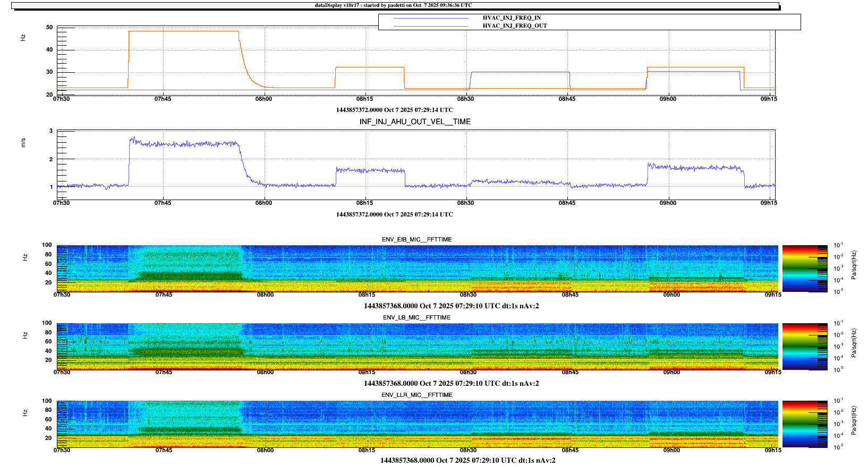Image resolution: width=868 pixels, height=467 pixels.
Task: Click the ENV_LLR_MIC spectrogram color bar
Action: point(804,424)
